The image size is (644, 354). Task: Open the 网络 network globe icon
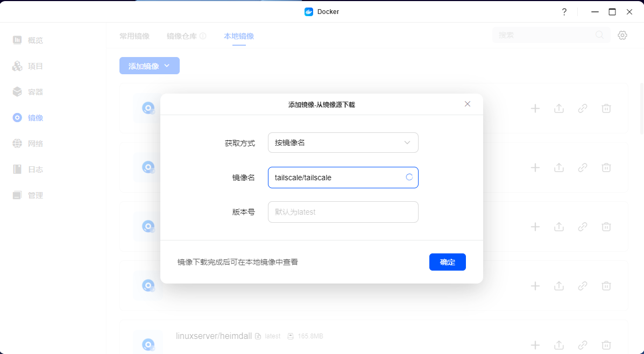(17, 143)
